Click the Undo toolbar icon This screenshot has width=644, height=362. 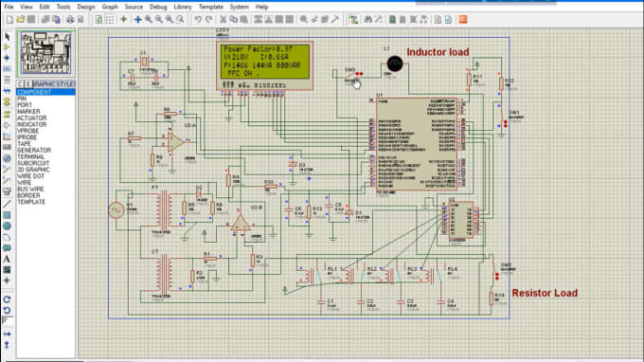coord(198,19)
